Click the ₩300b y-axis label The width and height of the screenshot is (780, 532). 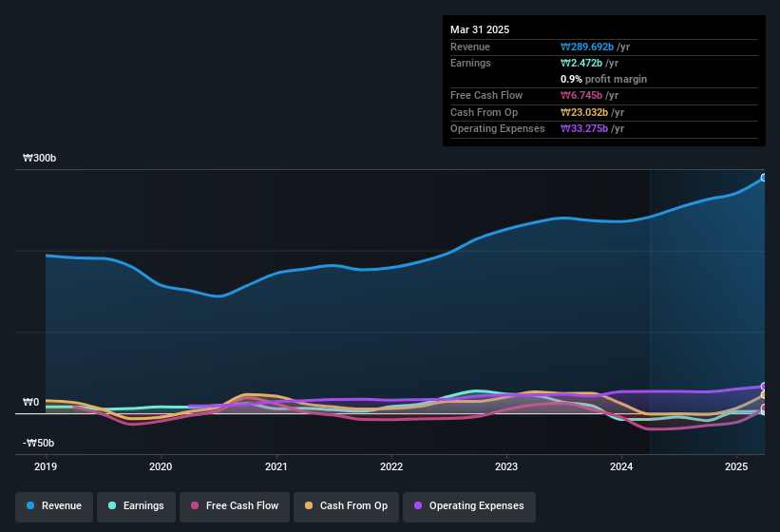(39, 158)
